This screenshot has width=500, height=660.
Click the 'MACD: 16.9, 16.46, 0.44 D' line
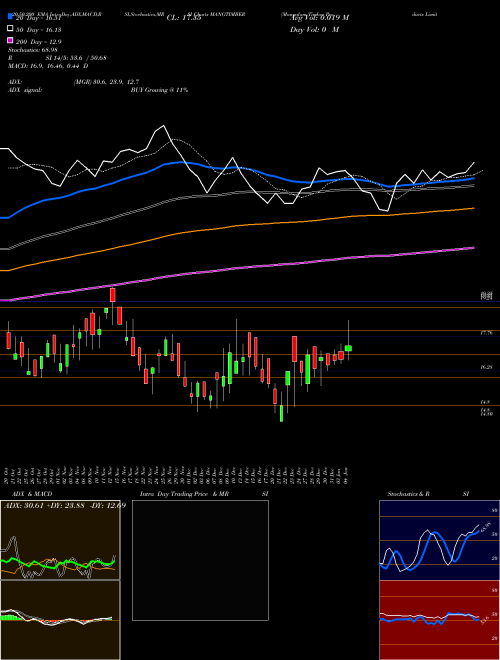click(48, 66)
